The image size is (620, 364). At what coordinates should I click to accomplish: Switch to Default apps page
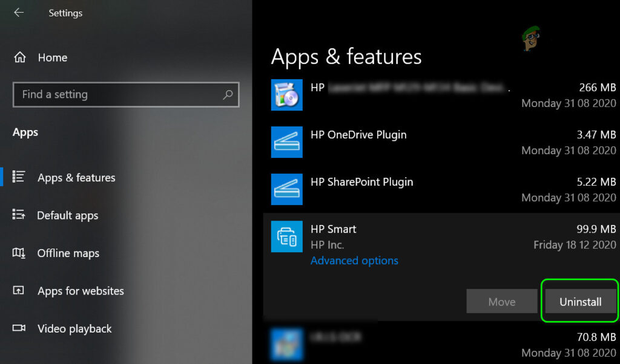(x=68, y=215)
